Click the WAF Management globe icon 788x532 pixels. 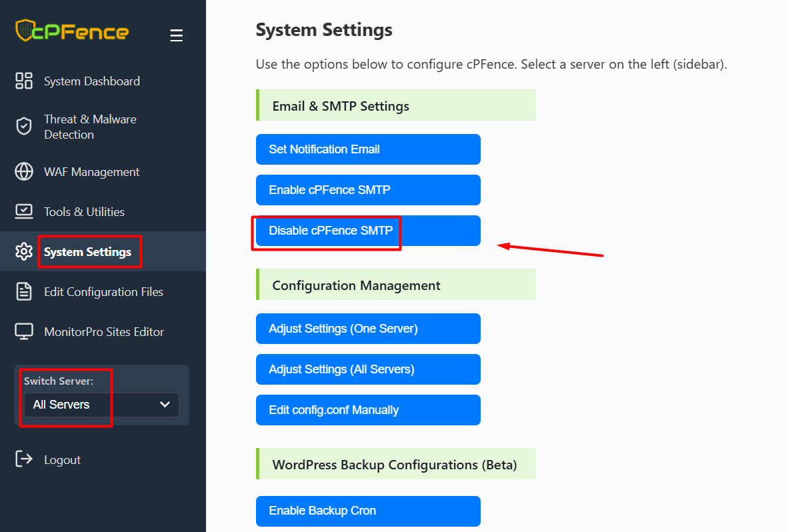[24, 172]
